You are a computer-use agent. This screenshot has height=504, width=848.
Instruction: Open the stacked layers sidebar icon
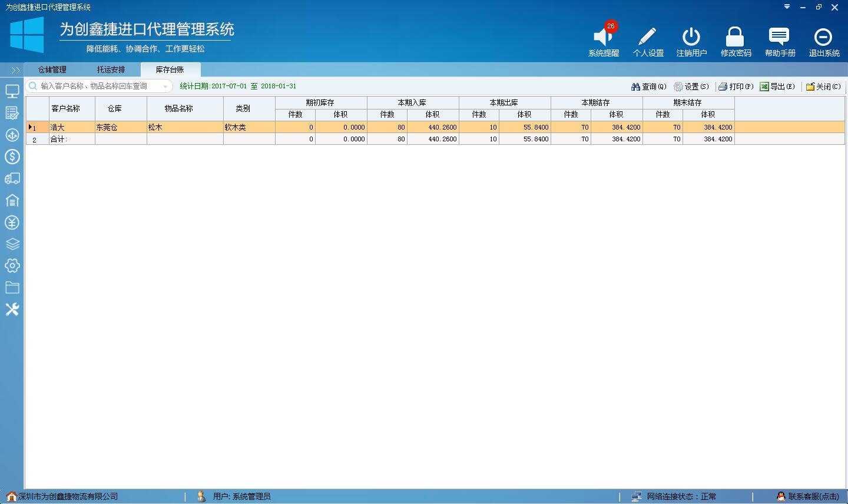(x=12, y=244)
